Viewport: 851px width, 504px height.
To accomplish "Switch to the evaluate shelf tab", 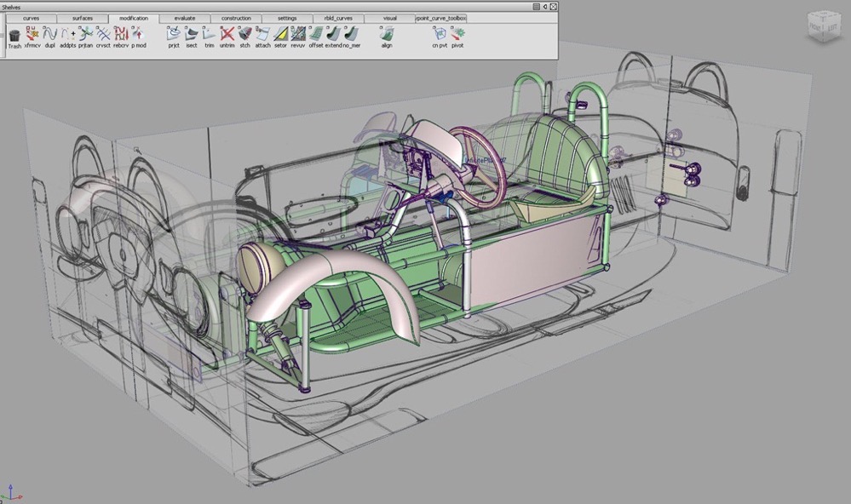I will point(184,18).
